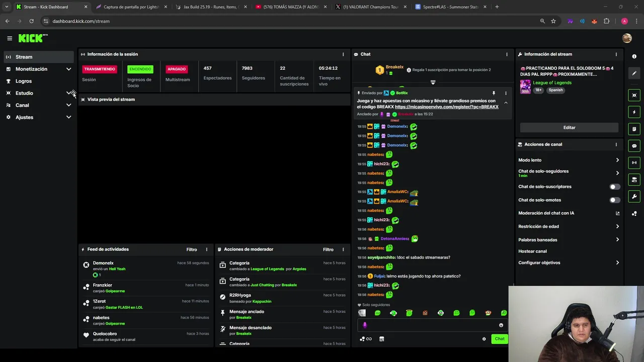Select Stream in the sidebar
Viewport: 644px width, 362px height.
click(x=39, y=57)
